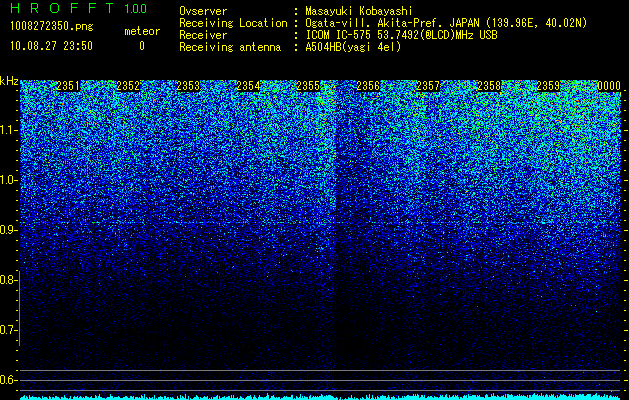Click the timestamp 10.08.27 23:50
Image resolution: width=629 pixels, height=400 pixels.
[51, 46]
